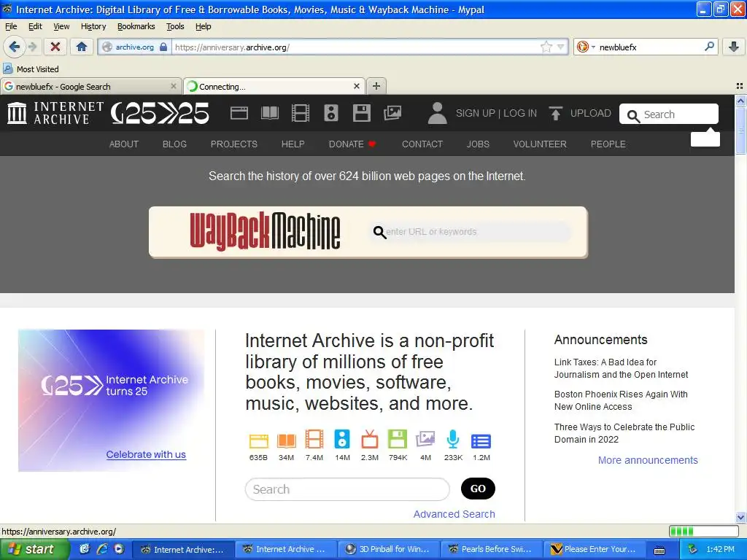Open the Downloads arrow in toolbar
This screenshot has height=560, width=747.
click(734, 47)
